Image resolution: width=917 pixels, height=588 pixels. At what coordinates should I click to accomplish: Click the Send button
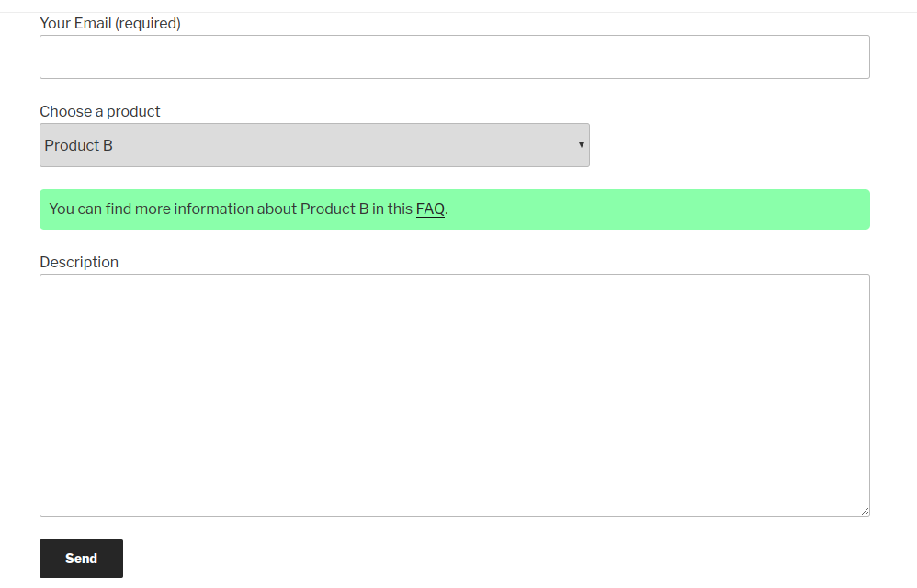pos(81,559)
